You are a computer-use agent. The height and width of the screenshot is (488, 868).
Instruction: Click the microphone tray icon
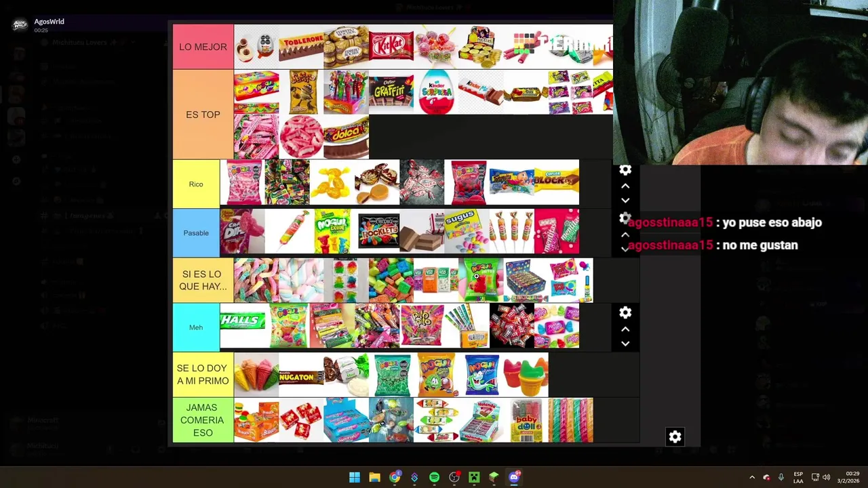(781, 477)
